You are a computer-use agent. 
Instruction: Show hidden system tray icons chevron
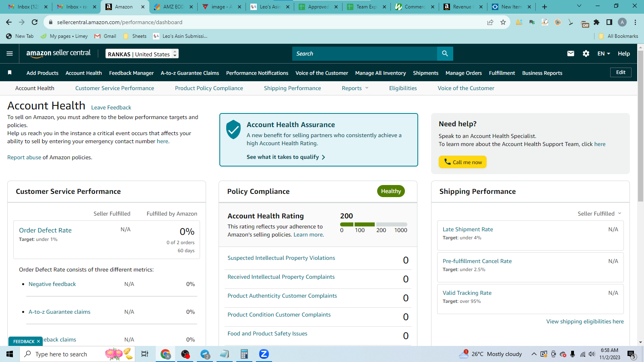pos(534,354)
